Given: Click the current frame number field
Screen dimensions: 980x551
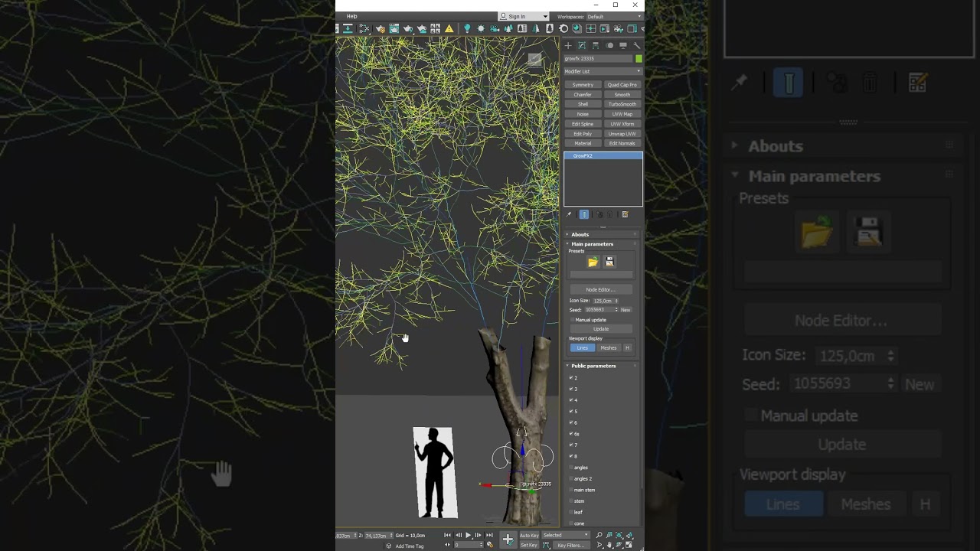Looking at the screenshot, I should (x=468, y=545).
